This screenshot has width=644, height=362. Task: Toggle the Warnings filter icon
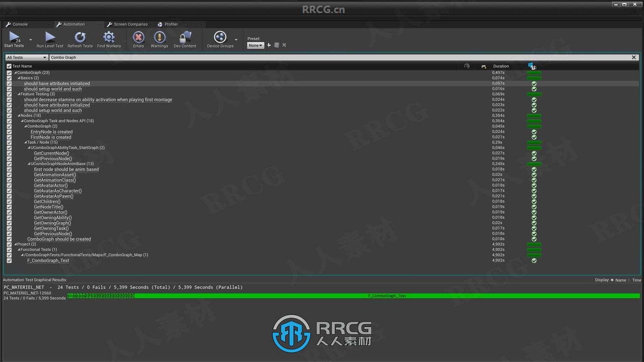pyautogui.click(x=159, y=37)
